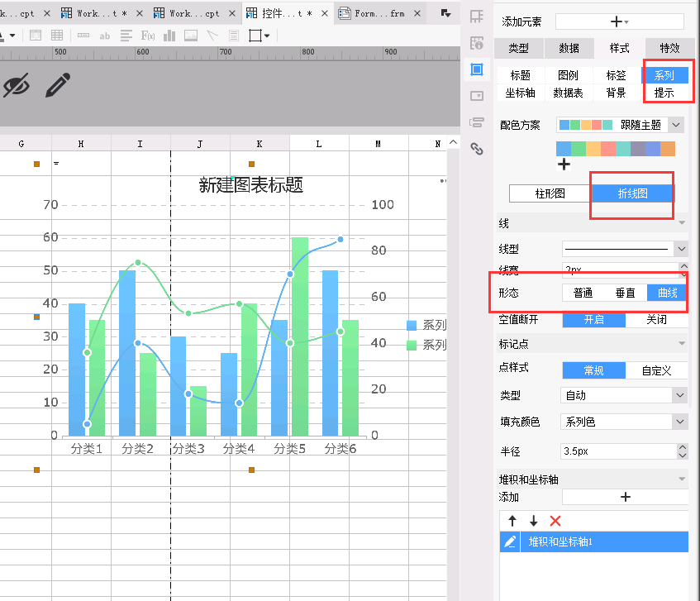Image resolution: width=700 pixels, height=601 pixels.
Task: Click the pencil edit icon in canvas header
Action: 58,84
